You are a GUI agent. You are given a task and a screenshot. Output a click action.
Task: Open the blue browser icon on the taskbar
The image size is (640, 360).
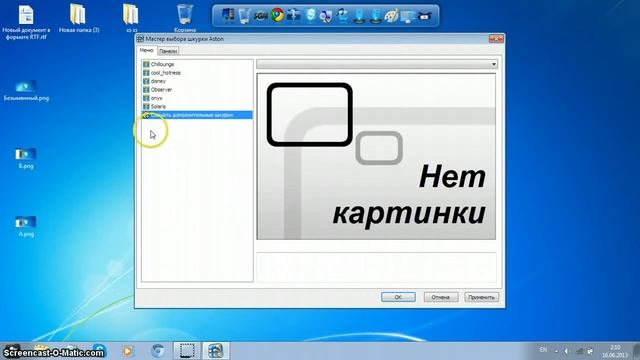click(158, 351)
